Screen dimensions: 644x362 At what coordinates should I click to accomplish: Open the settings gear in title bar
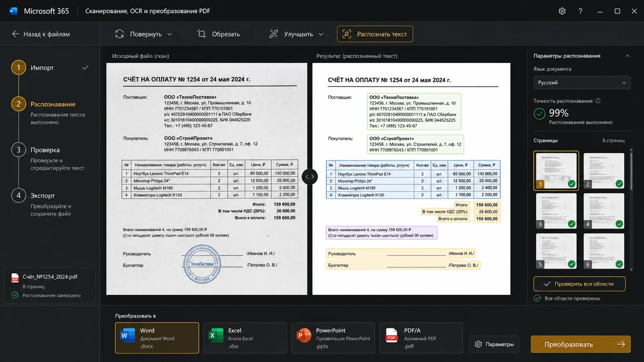click(x=562, y=11)
